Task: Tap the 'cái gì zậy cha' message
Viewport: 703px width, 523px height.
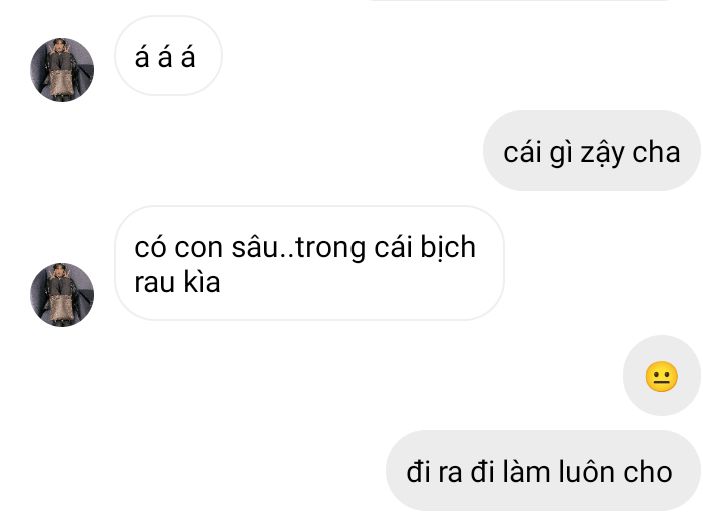Action: click(x=592, y=151)
